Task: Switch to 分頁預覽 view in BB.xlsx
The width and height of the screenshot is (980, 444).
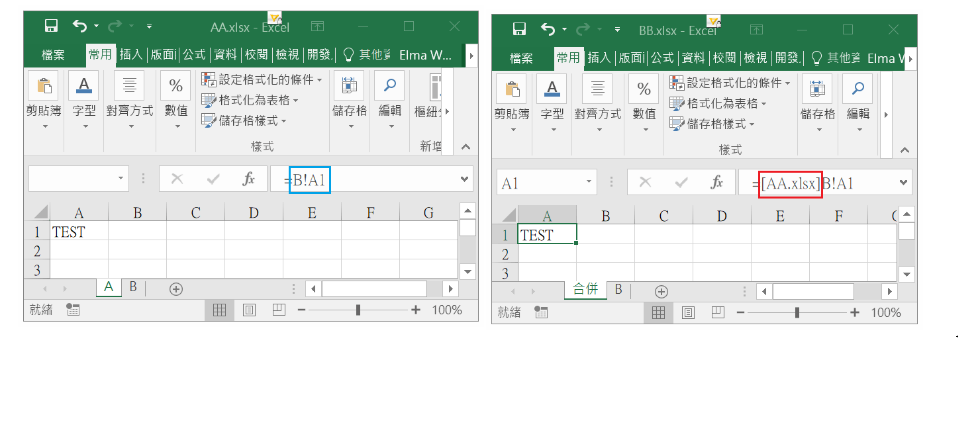Action: tap(718, 312)
